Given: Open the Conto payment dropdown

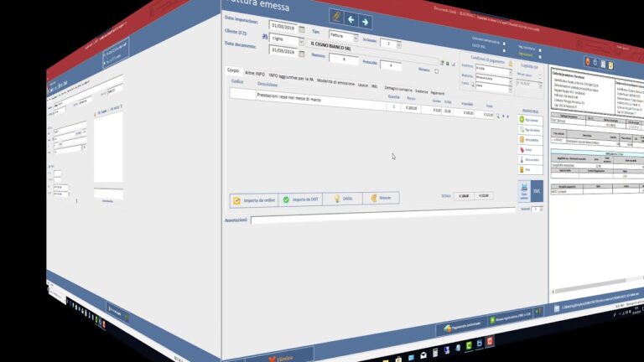Looking at the screenshot, I should pyautogui.click(x=511, y=89).
